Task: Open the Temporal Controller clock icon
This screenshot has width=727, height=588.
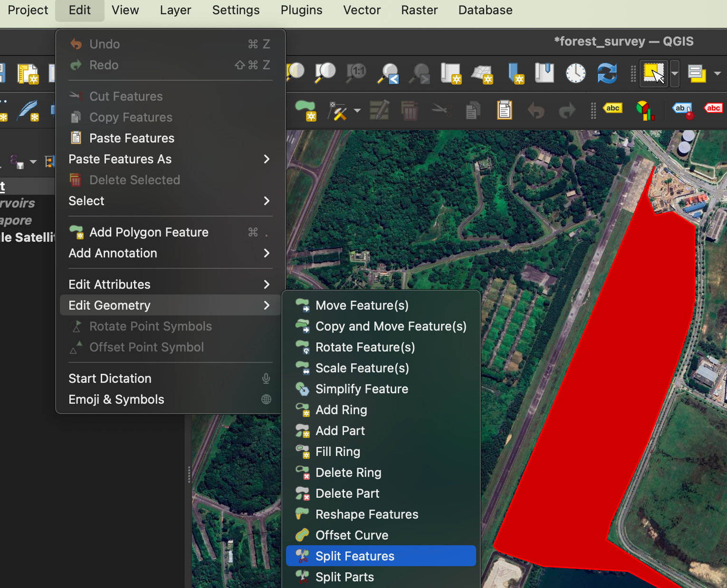Action: coord(575,74)
